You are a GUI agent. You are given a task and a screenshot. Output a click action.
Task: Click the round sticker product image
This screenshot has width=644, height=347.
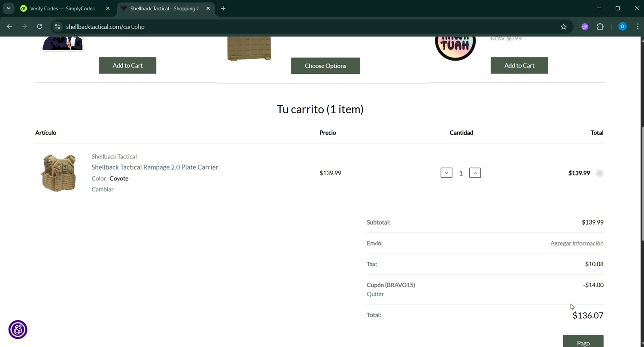tap(455, 48)
